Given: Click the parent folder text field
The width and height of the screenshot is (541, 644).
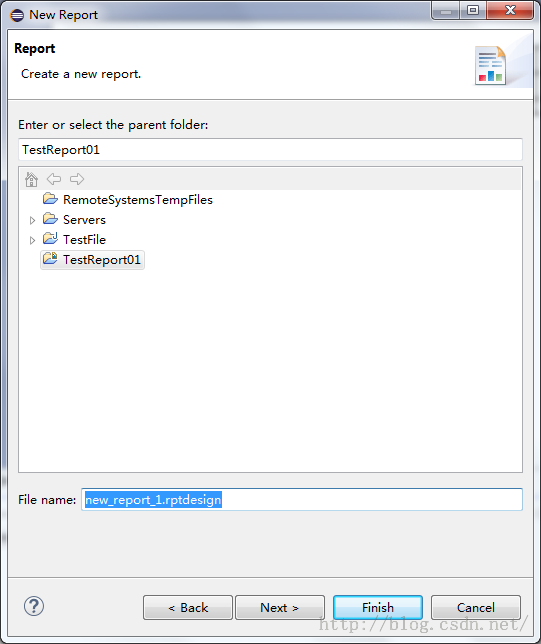Looking at the screenshot, I should pos(270,150).
